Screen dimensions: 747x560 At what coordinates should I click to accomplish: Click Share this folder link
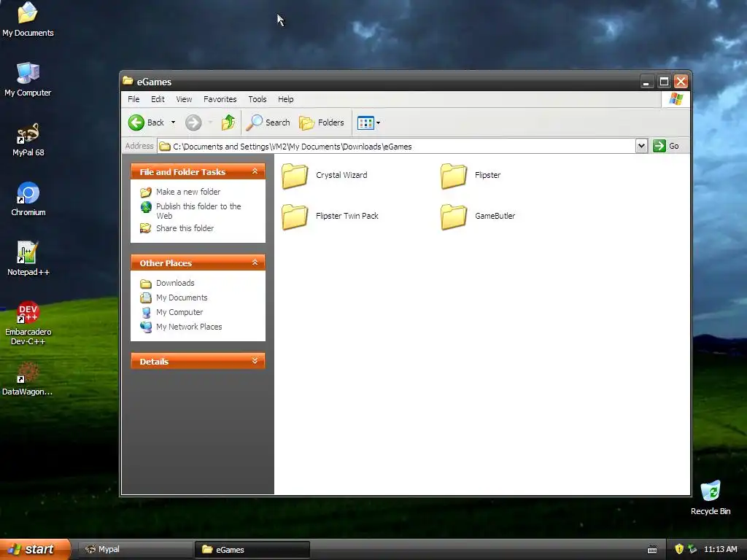pos(185,228)
